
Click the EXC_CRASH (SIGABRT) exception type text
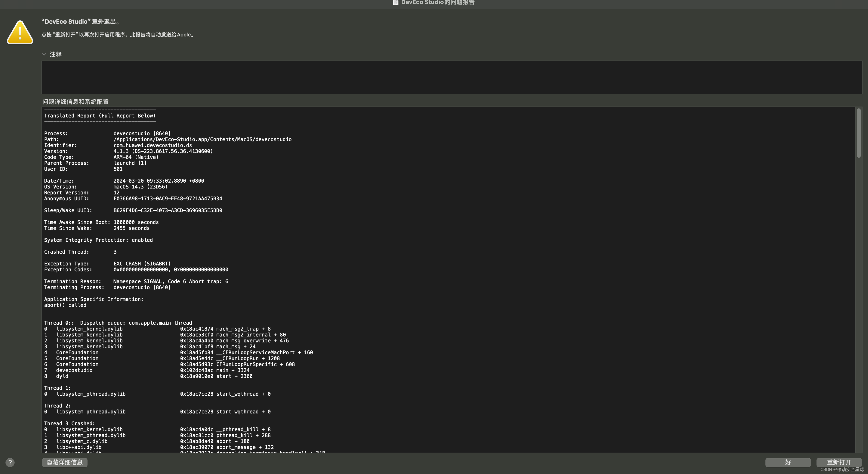[x=142, y=264]
